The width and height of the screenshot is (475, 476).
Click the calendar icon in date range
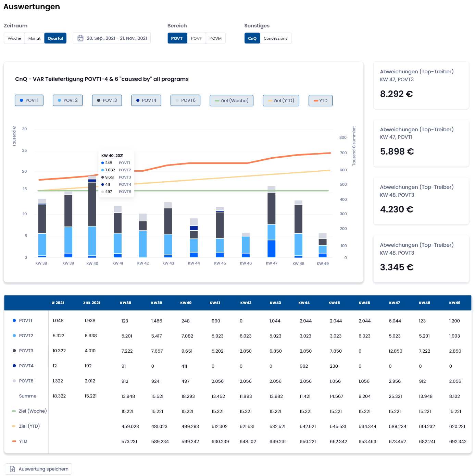coord(80,38)
